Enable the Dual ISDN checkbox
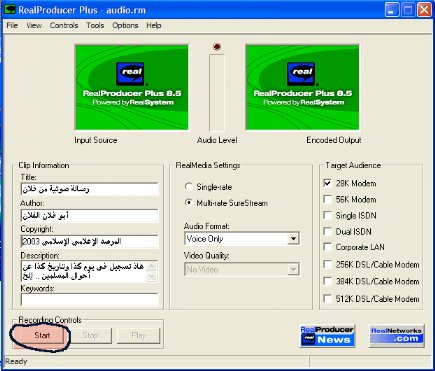Image resolution: width=435 pixels, height=371 pixels. coord(327,231)
